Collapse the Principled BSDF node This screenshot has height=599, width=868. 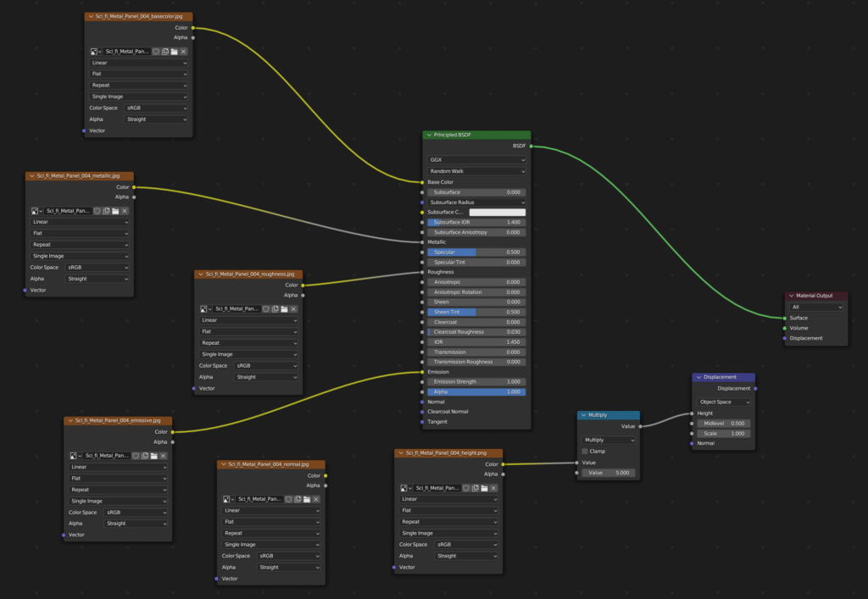click(429, 136)
